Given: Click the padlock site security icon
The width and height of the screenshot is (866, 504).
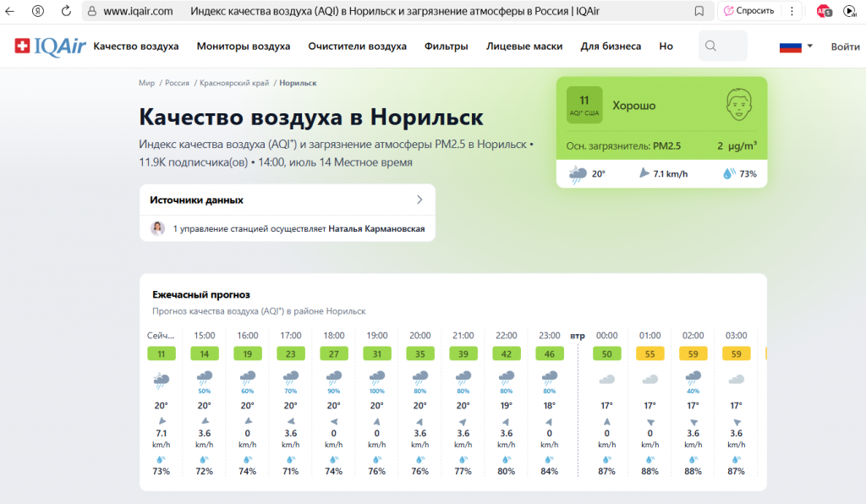Looking at the screenshot, I should coord(92,11).
